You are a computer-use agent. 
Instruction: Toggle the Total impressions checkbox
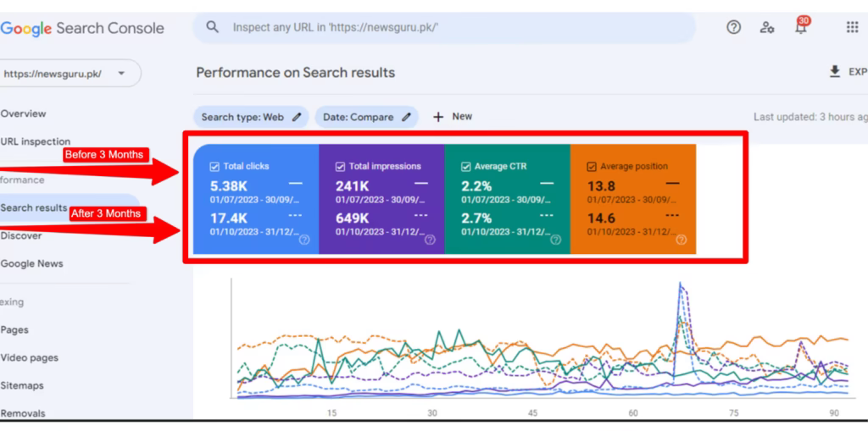point(341,166)
